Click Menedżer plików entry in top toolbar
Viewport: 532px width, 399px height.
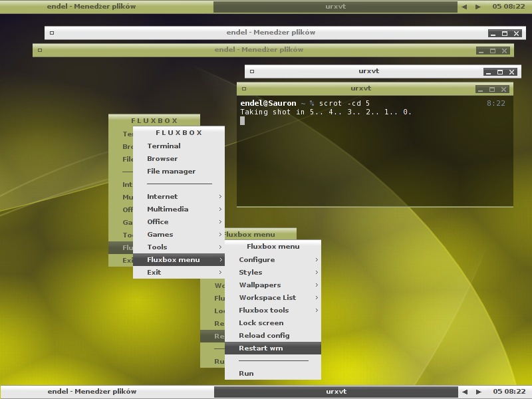pyautogui.click(x=106, y=7)
